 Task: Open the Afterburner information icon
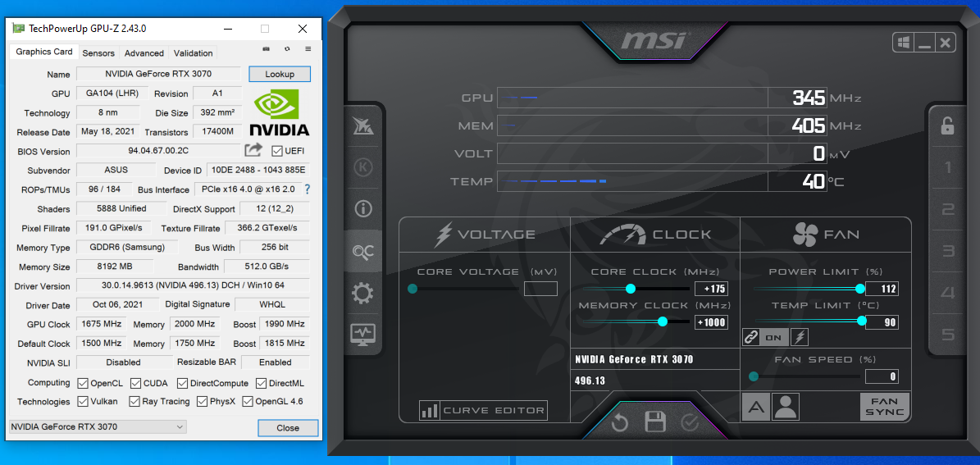363,209
